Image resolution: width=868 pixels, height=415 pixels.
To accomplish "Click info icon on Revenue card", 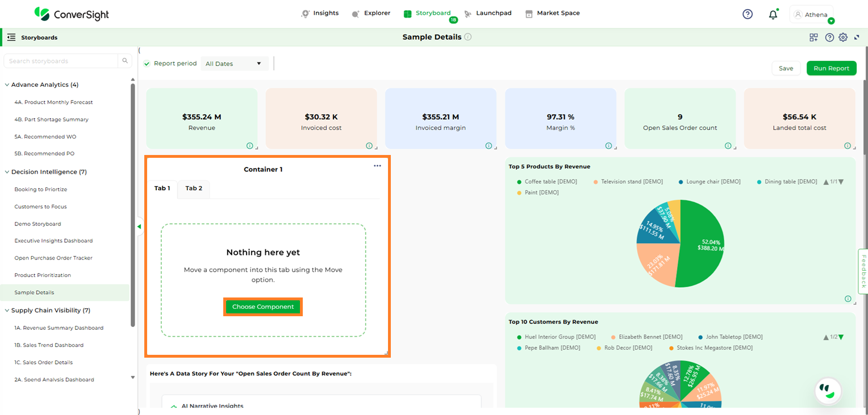I will click(250, 146).
